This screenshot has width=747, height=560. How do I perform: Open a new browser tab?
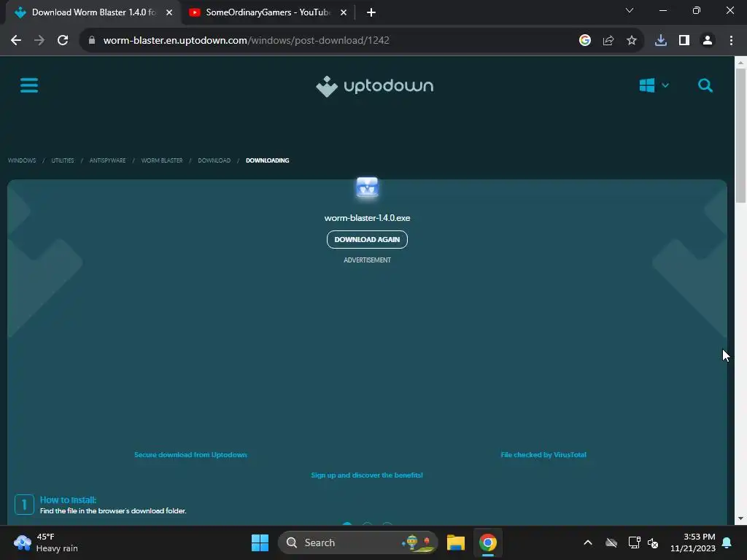tap(371, 12)
